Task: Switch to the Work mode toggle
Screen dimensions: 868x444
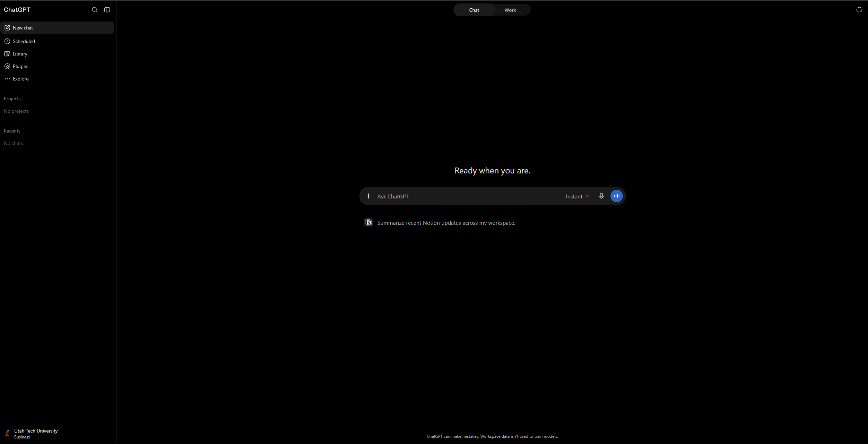Action: click(510, 10)
